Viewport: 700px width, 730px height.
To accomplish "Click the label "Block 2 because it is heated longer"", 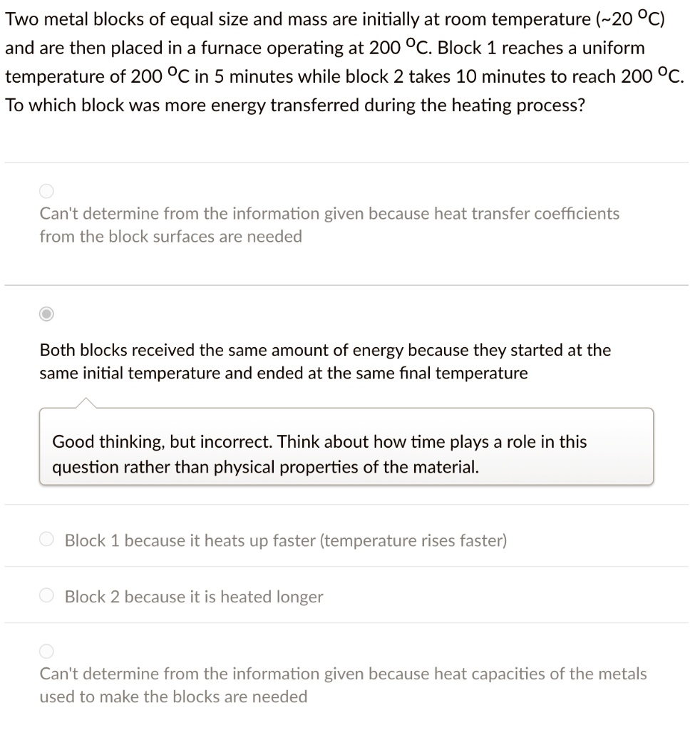I will point(194,597).
